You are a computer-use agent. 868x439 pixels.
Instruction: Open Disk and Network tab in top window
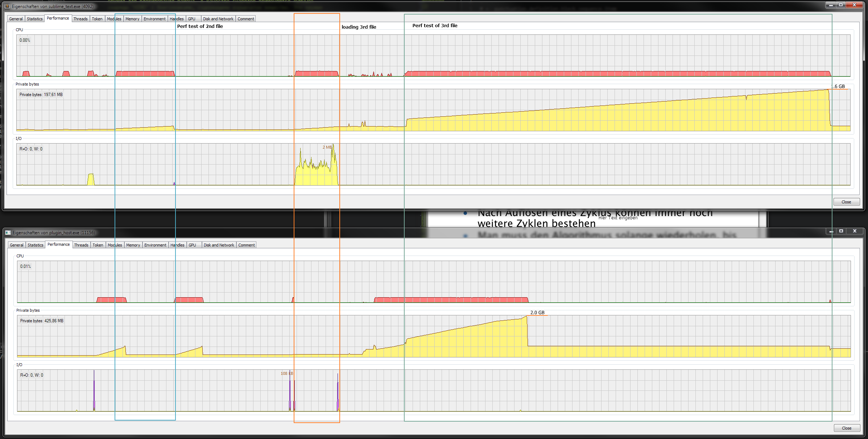tap(218, 19)
